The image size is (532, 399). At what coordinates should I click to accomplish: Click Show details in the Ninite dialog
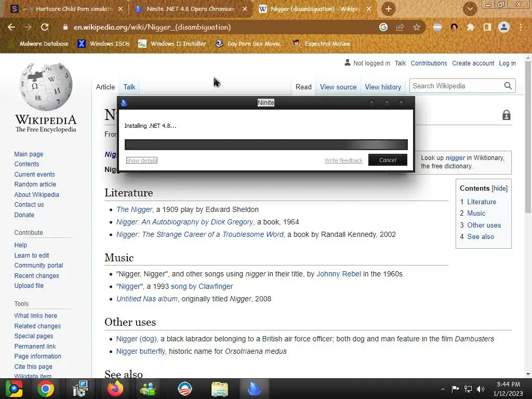pyautogui.click(x=141, y=161)
